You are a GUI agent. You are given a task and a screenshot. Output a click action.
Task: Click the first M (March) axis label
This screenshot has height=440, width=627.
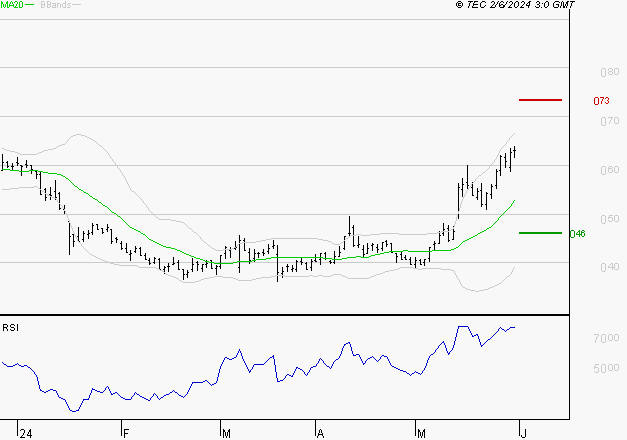pyautogui.click(x=226, y=434)
